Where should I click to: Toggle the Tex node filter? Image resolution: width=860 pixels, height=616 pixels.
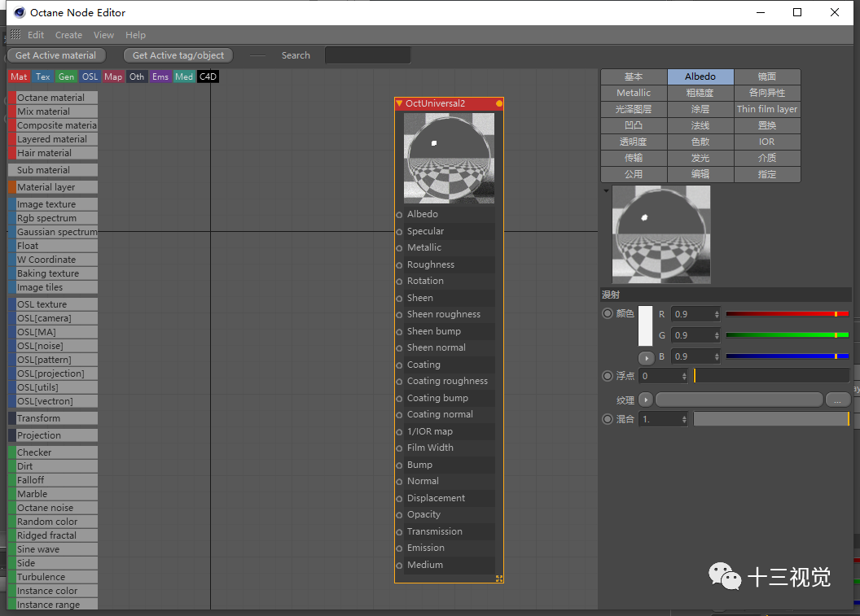pos(43,76)
